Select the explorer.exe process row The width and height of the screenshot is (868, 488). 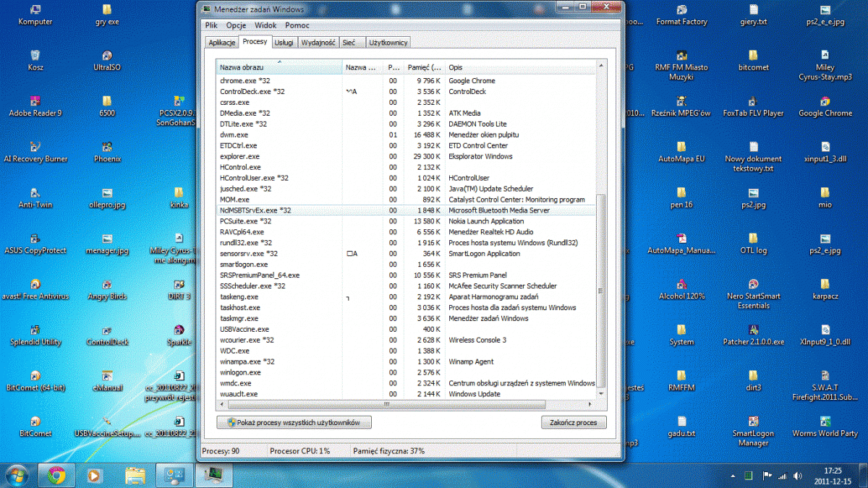click(x=406, y=156)
